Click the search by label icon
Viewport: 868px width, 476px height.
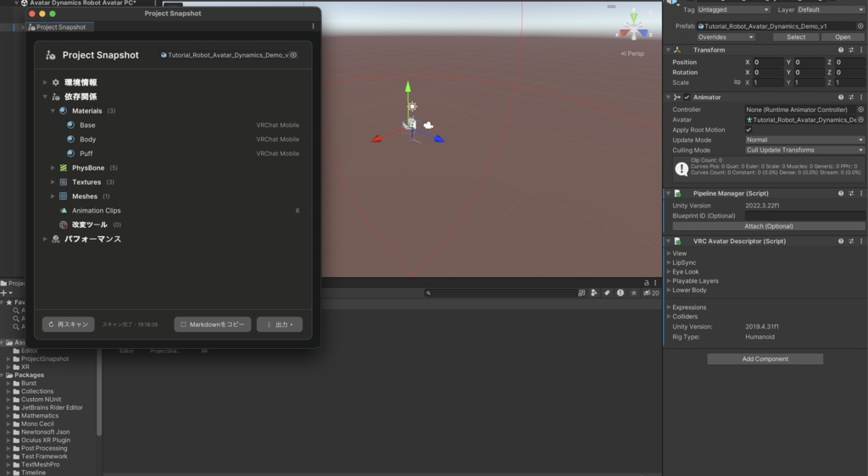607,293
